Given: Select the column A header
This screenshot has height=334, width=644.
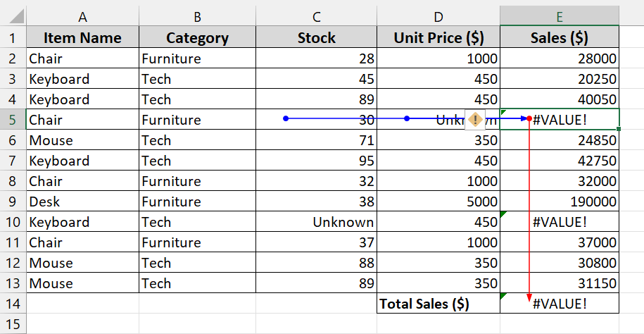Looking at the screenshot, I should click(x=82, y=16).
